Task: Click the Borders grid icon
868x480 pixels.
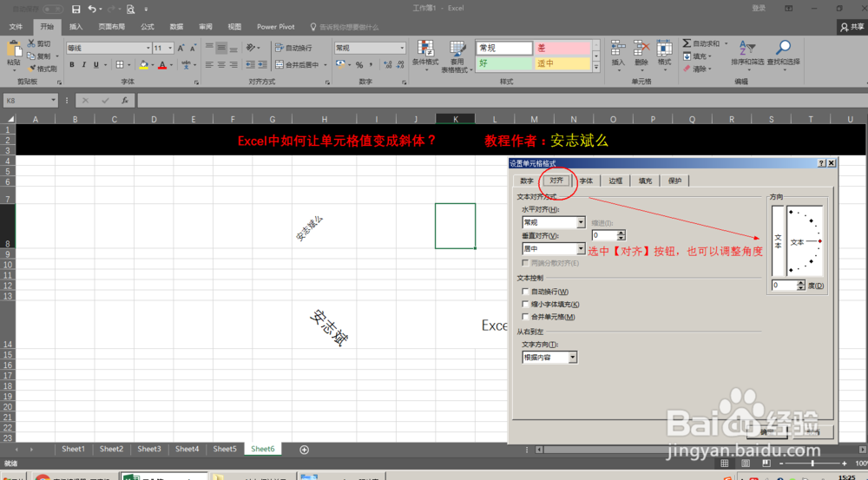Action: tap(120, 65)
